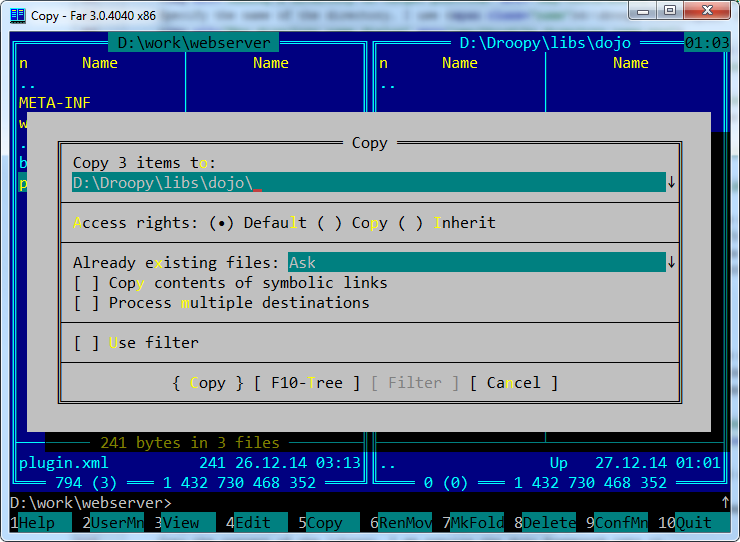The image size is (740, 542).
Task: Click the 241 bytes in 3 files summary
Action: click(x=190, y=443)
